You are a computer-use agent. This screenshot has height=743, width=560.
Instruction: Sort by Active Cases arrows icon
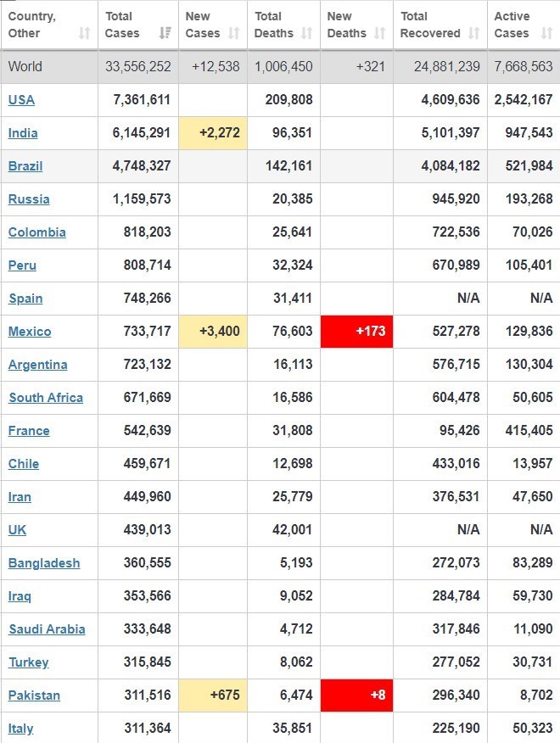click(546, 34)
